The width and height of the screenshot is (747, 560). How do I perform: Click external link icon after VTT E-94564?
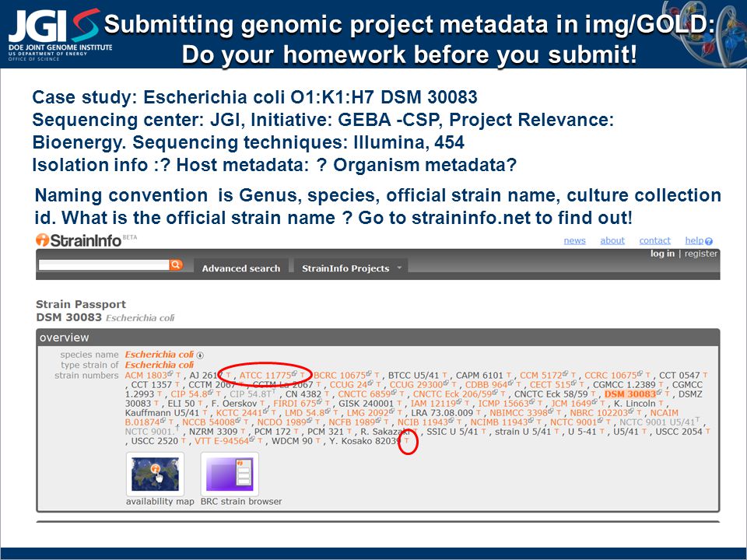(x=252, y=439)
